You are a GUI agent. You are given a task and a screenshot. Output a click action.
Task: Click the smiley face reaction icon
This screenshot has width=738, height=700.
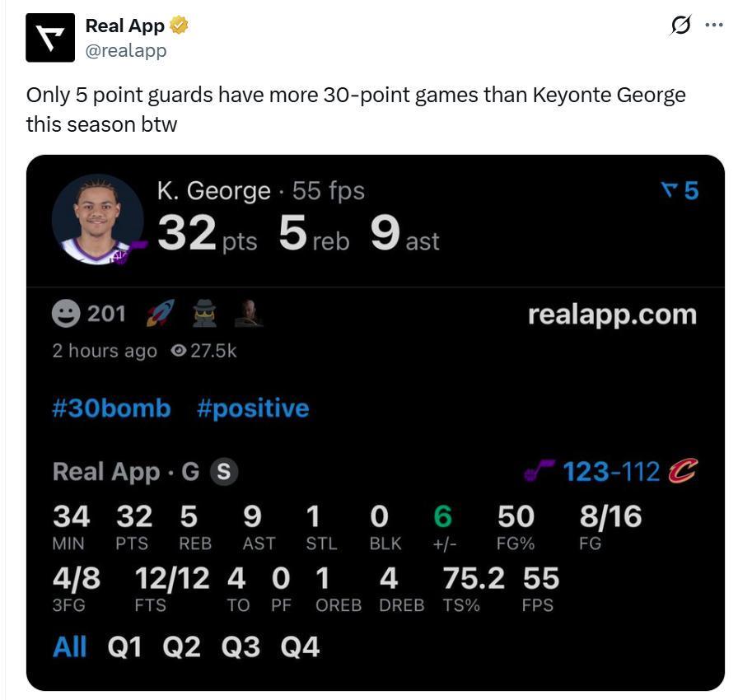pos(66,314)
